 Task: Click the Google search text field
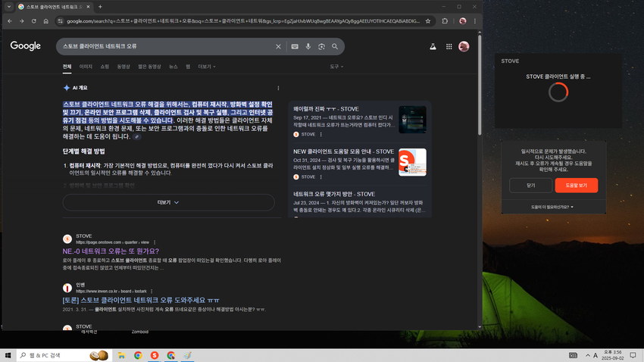pos(167,46)
